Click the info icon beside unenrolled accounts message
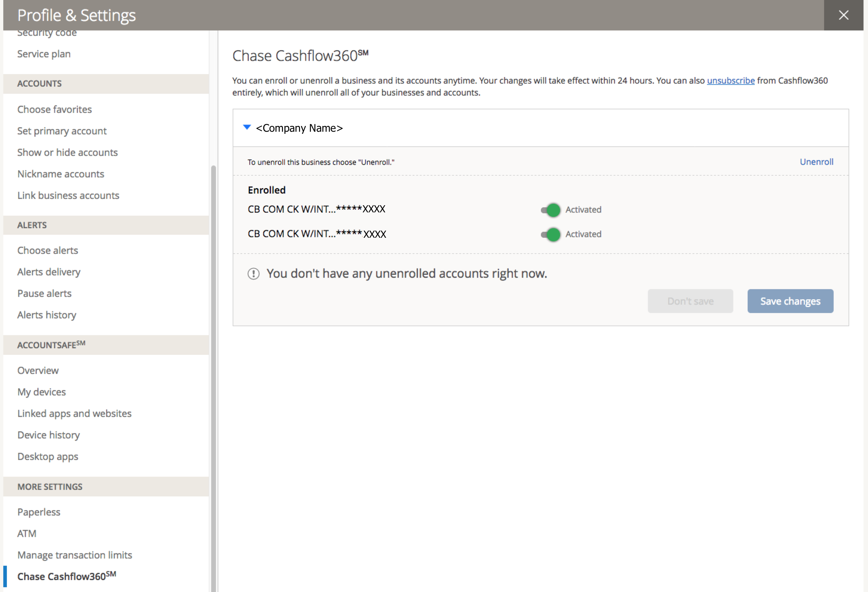Screen dimensions: 868x592 [x=253, y=274]
